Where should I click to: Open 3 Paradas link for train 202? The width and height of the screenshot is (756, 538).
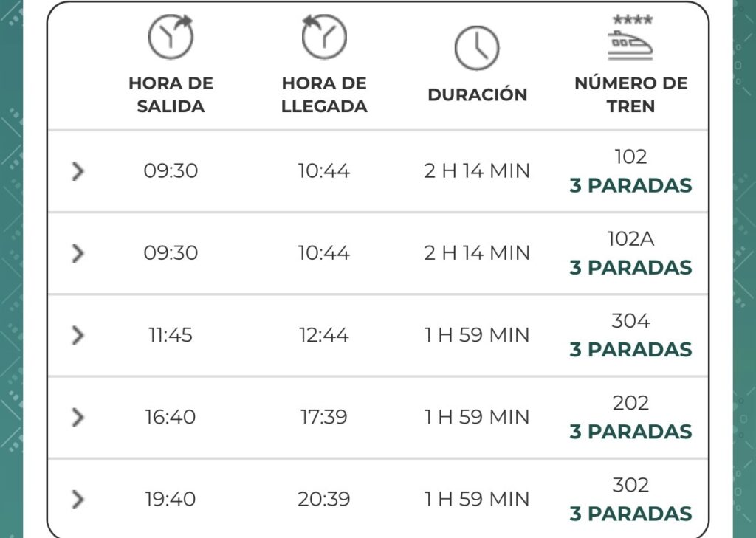[630, 432]
